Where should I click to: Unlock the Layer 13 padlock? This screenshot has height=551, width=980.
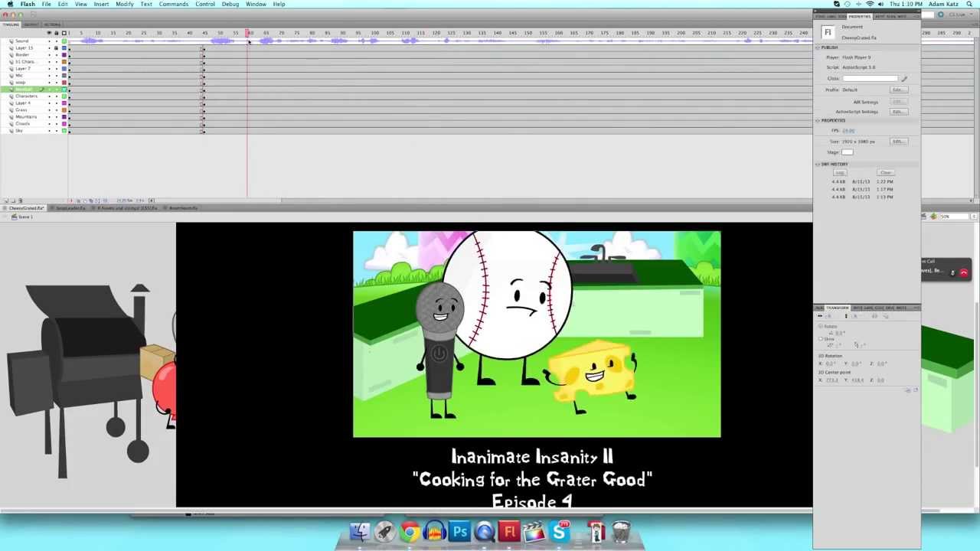[56, 48]
